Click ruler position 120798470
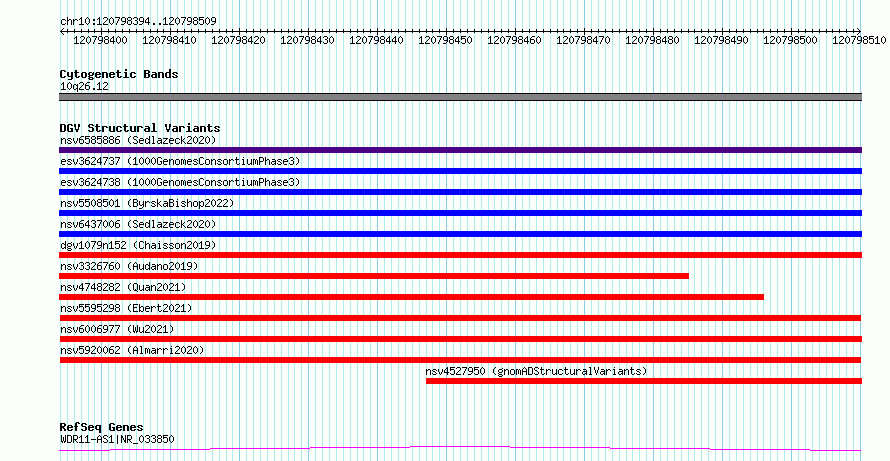 583,40
